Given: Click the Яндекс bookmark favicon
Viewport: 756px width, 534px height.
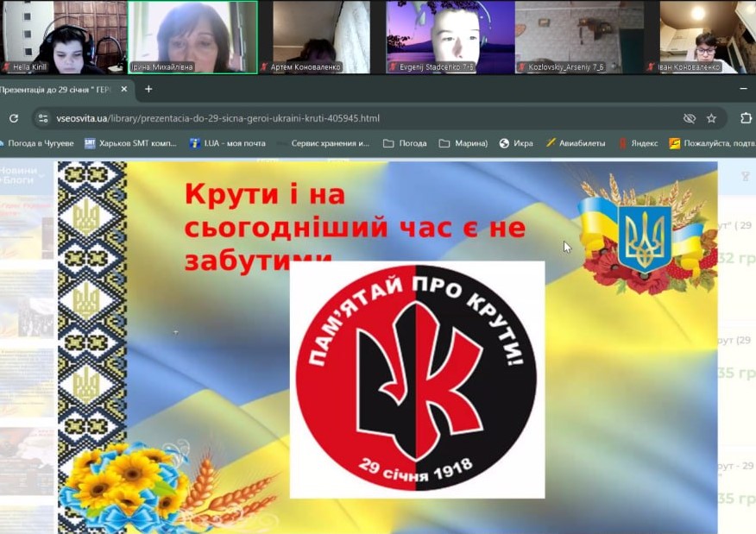Looking at the screenshot, I should pos(623,143).
